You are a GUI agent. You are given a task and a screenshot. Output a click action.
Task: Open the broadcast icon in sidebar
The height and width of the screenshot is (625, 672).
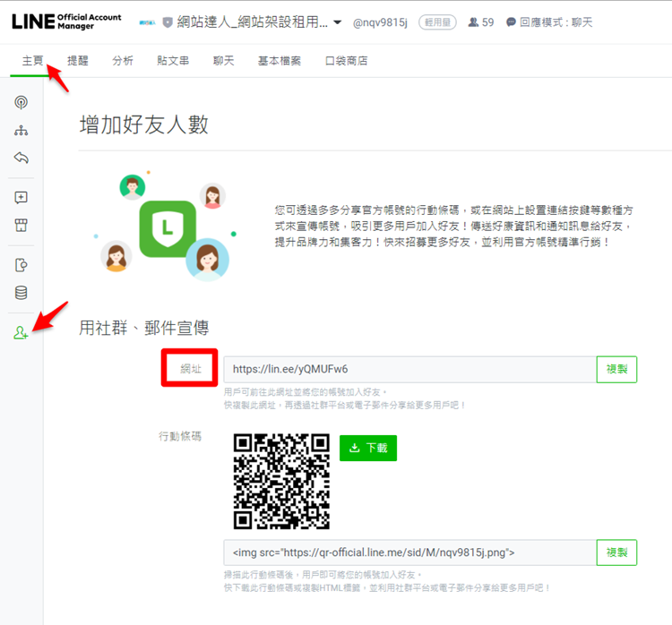pos(21,102)
